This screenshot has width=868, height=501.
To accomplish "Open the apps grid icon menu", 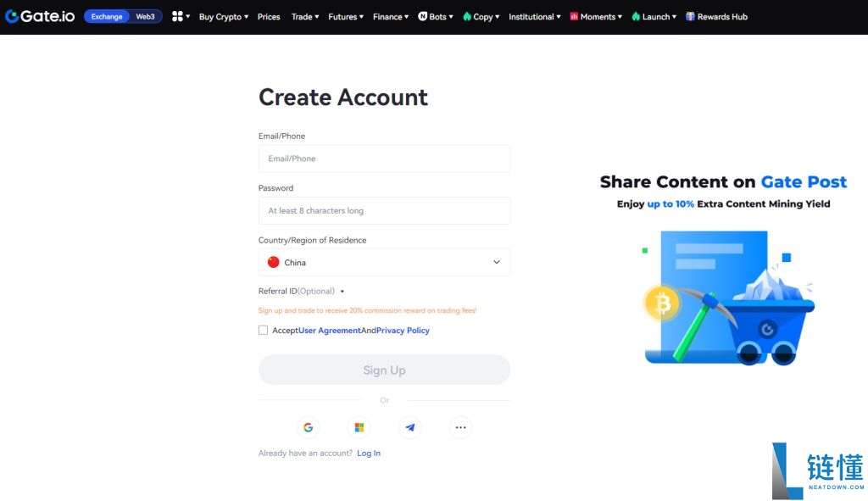I will tap(181, 17).
